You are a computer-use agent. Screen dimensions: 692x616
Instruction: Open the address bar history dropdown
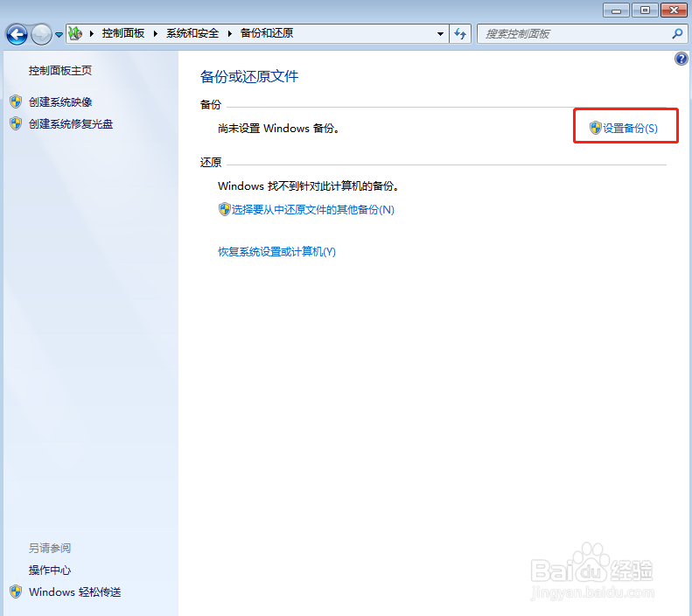click(440, 34)
